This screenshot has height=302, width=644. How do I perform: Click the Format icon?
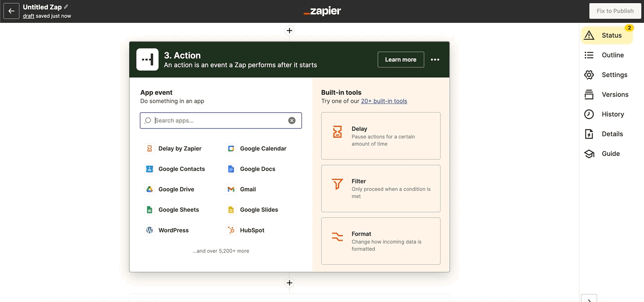tap(337, 237)
